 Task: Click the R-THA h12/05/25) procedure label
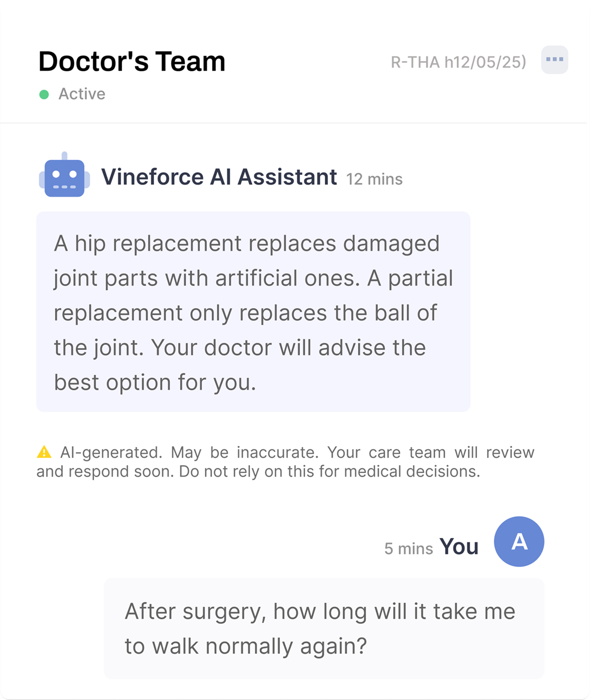(458, 62)
